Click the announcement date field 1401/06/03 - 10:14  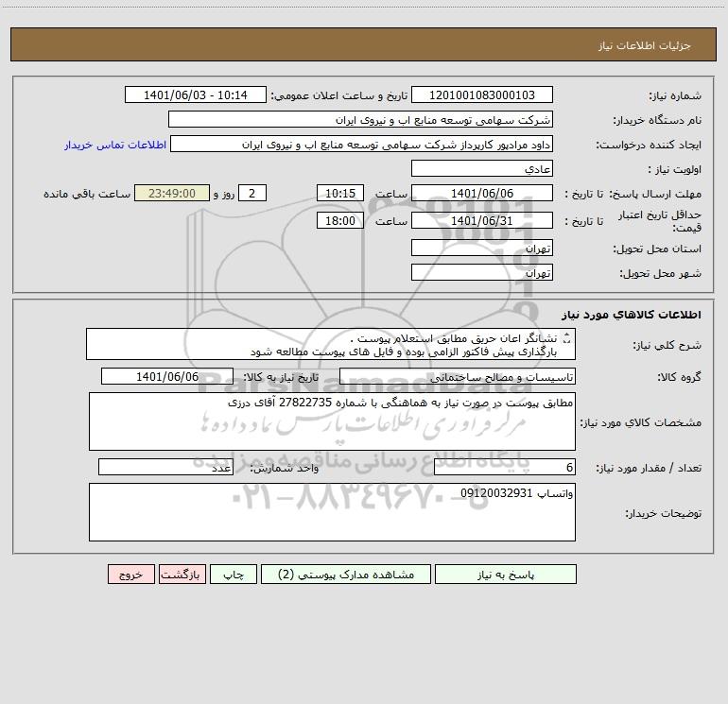196,94
